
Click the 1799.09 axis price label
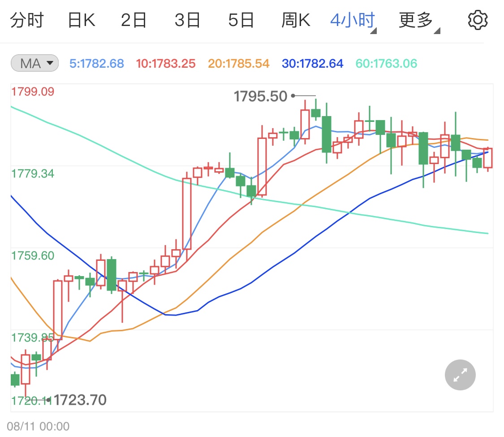(x=33, y=91)
